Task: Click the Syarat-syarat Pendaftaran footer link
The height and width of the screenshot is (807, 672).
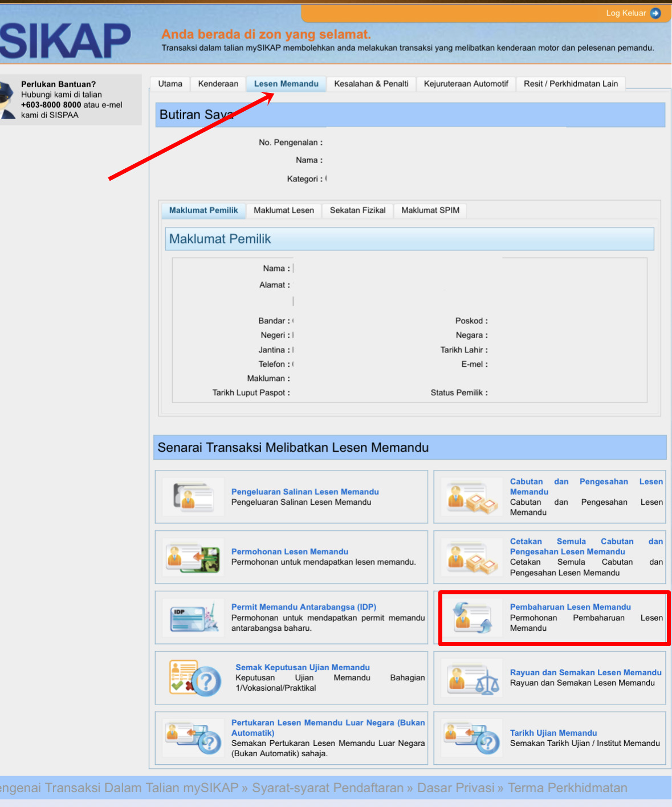Action: coord(328,788)
